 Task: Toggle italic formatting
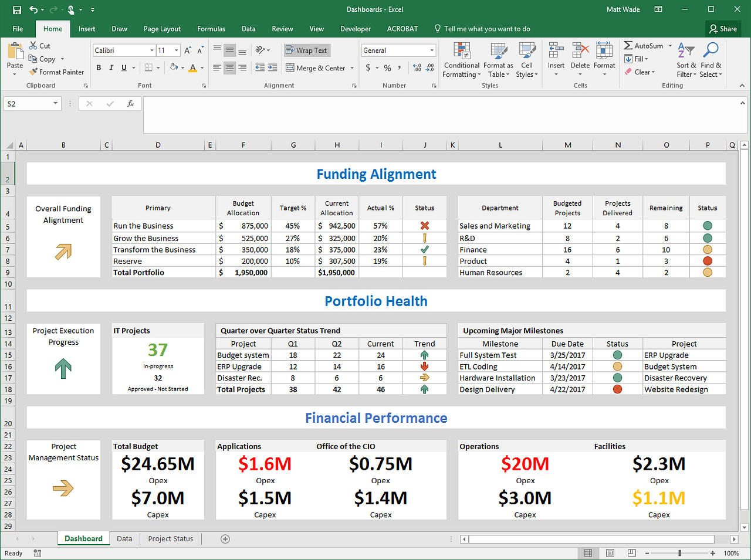[111, 67]
